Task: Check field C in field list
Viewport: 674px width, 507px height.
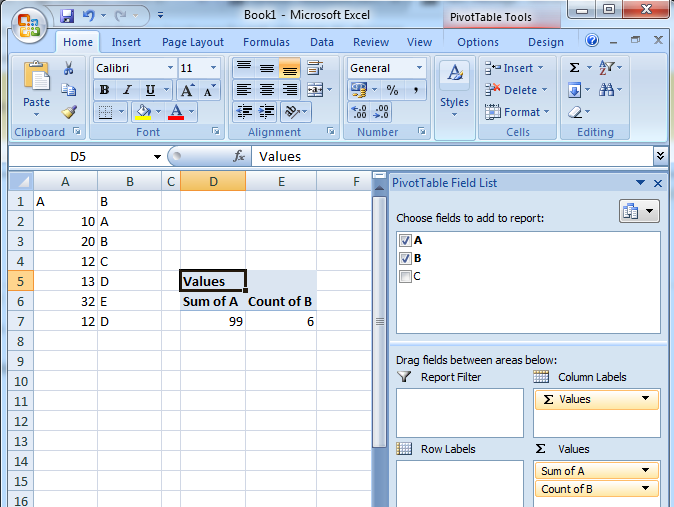Action: tap(405, 276)
